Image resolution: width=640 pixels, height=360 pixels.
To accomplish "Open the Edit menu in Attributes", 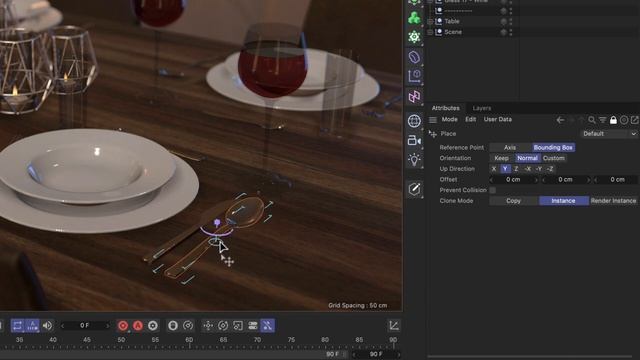I will point(471,120).
